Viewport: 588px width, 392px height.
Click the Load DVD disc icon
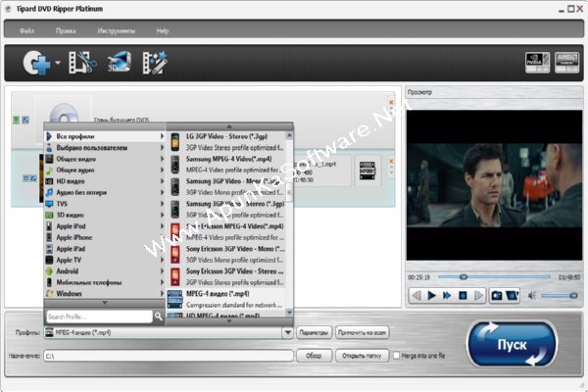click(36, 63)
